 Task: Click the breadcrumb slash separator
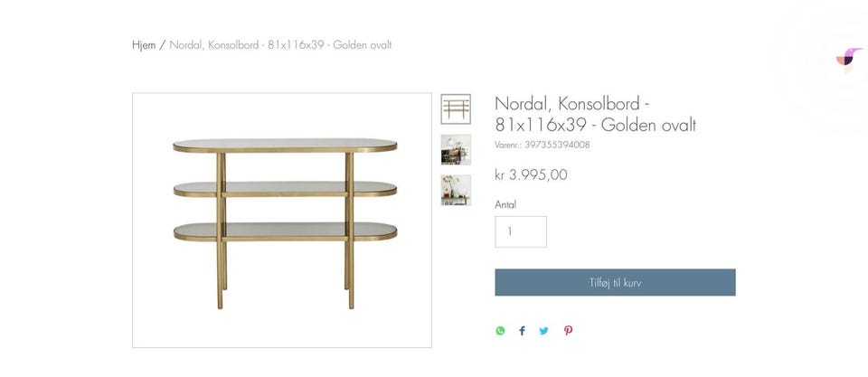click(x=163, y=45)
